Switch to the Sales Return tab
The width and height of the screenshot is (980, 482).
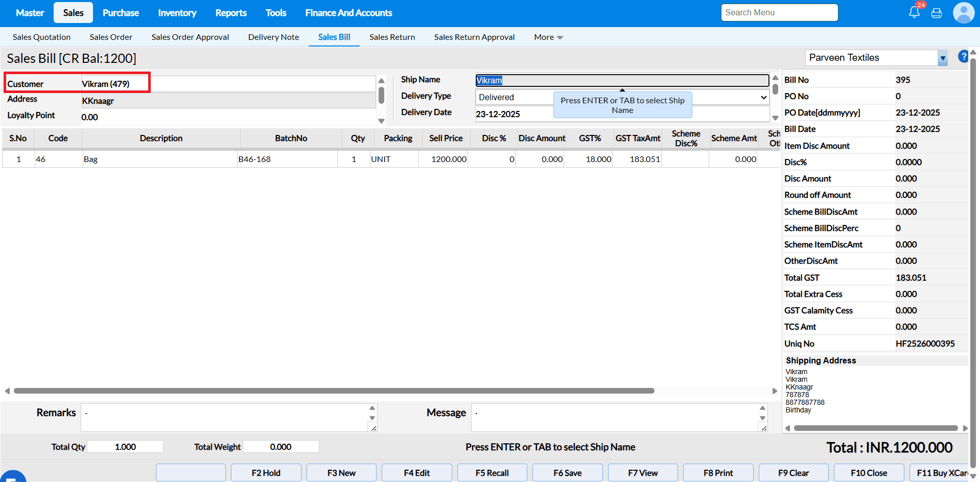[392, 37]
